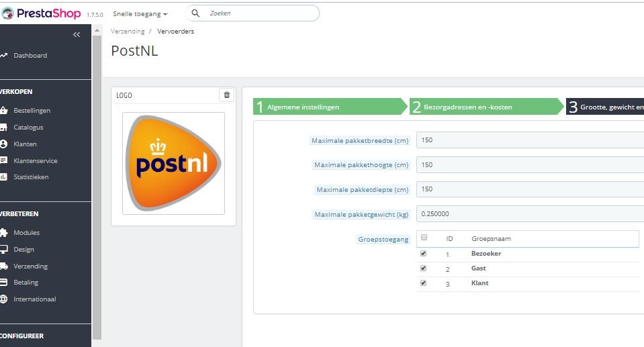Click the sidebar vertical scrollbar thumb
644x347 pixels.
click(97, 187)
